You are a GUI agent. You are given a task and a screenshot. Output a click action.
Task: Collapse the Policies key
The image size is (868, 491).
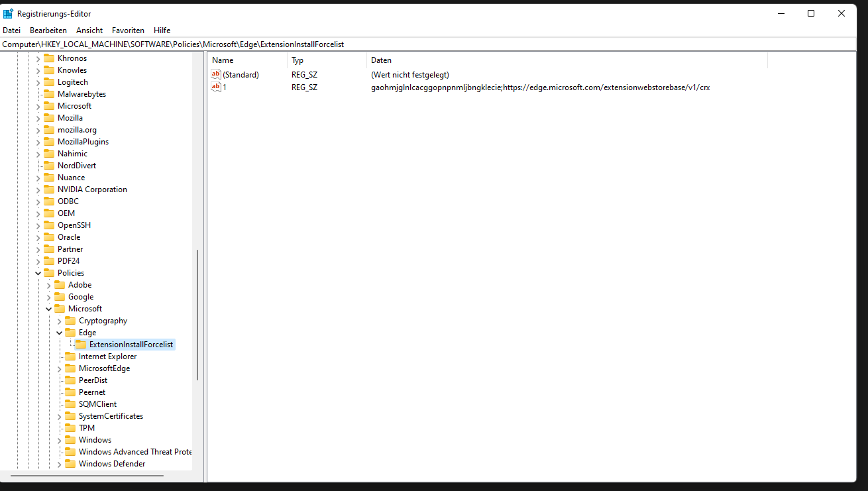[x=38, y=273]
